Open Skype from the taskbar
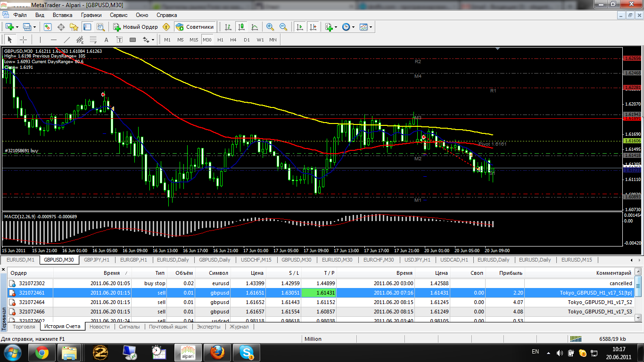 coord(247,352)
